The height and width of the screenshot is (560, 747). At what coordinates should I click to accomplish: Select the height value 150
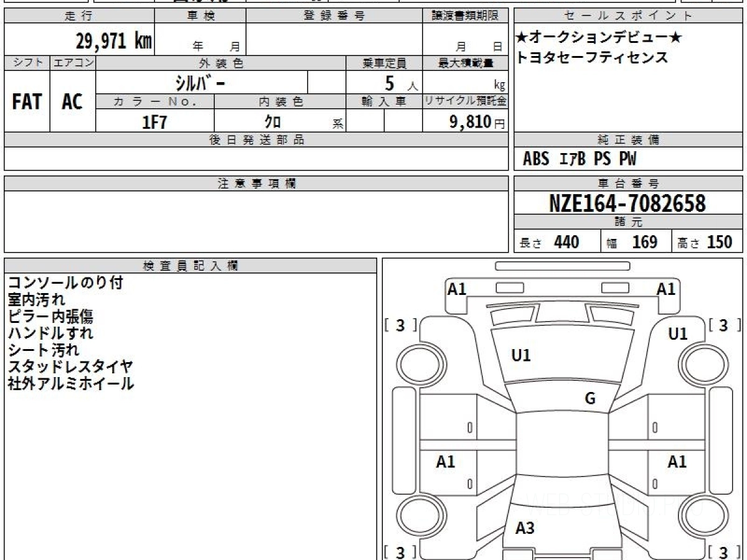[x=720, y=242]
